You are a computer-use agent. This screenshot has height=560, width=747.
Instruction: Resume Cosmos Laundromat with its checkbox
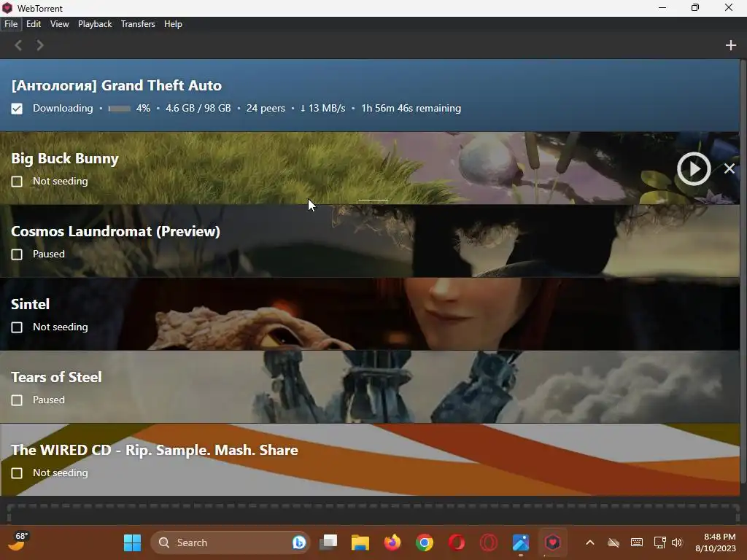pos(17,254)
